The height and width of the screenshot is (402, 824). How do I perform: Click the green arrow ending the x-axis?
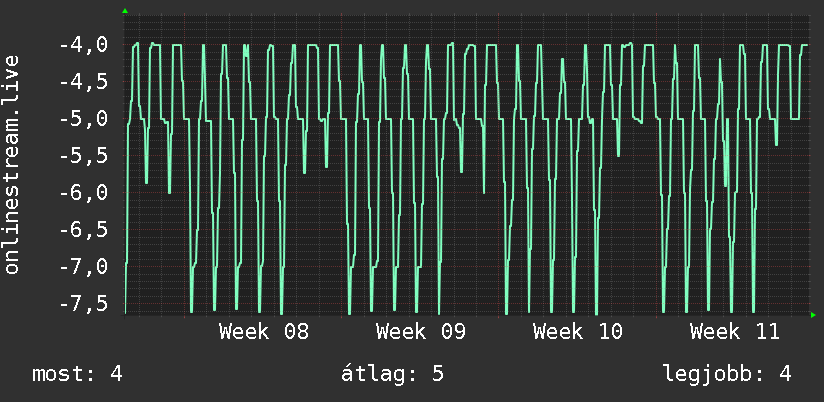coord(813,315)
